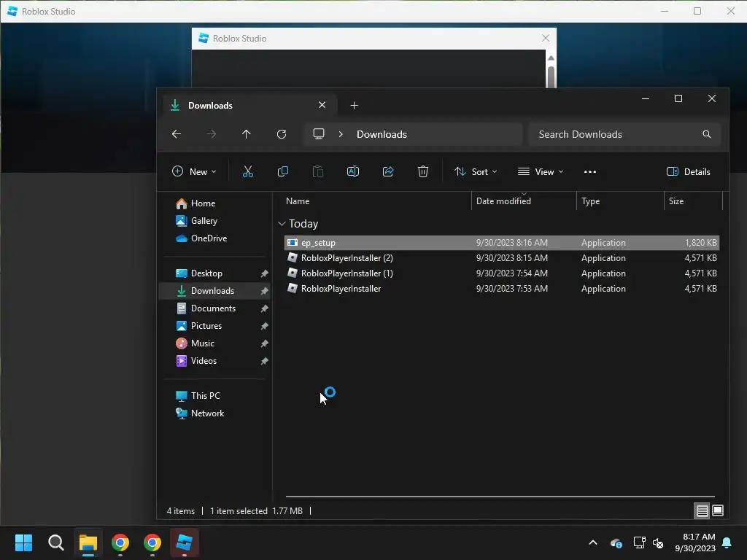Open OneDrive in navigation pane
The height and width of the screenshot is (560, 747).
[x=209, y=238]
